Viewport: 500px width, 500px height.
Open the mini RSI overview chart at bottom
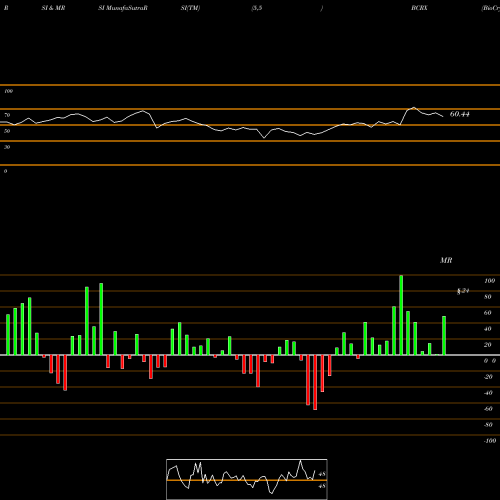pyautogui.click(x=247, y=479)
